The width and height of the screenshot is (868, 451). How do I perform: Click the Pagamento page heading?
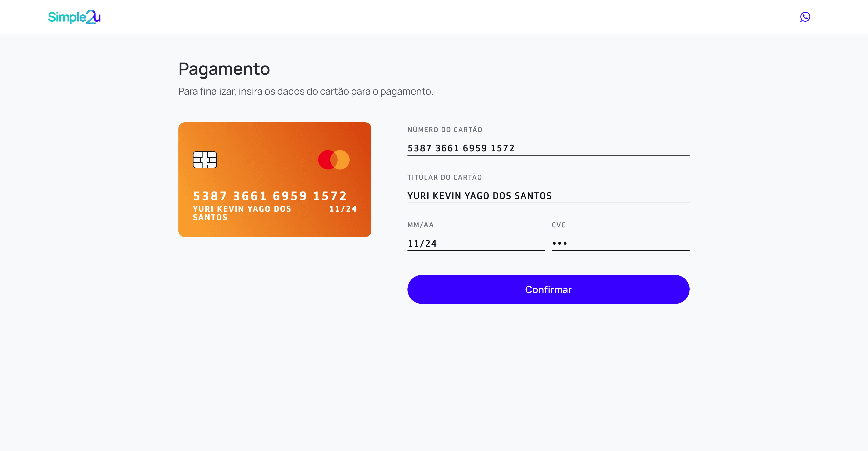coord(224,69)
